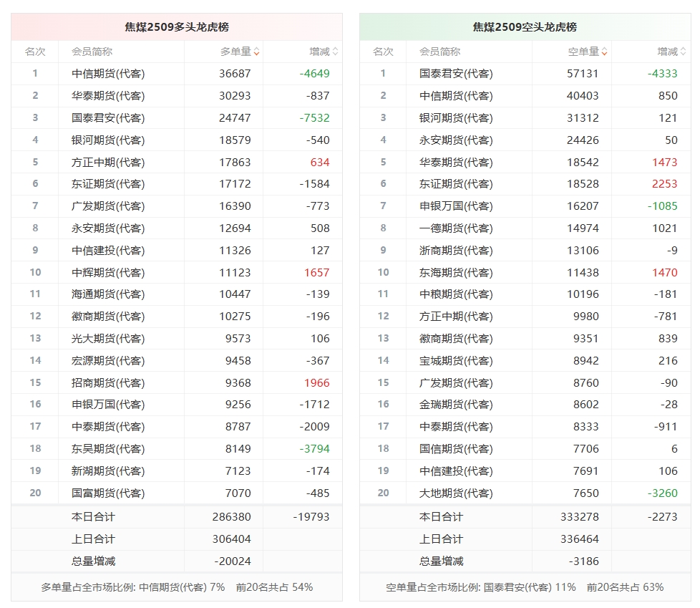Click 中粮期货(代客) row name
The image size is (700, 608).
coord(456,294)
